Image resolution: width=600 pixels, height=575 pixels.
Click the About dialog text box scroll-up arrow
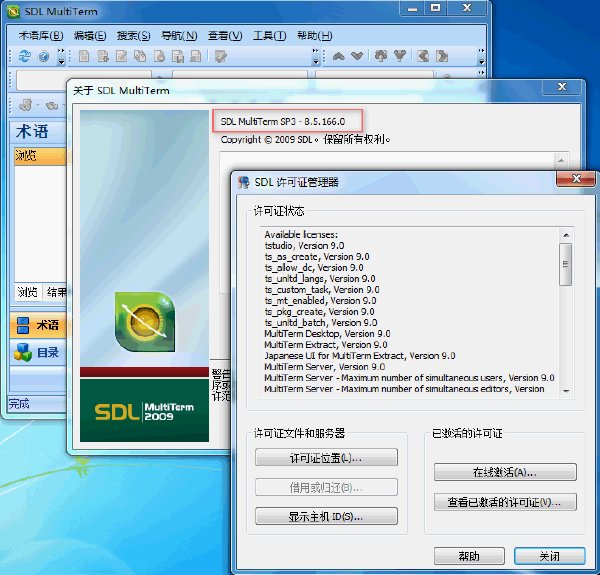pyautogui.click(x=561, y=160)
